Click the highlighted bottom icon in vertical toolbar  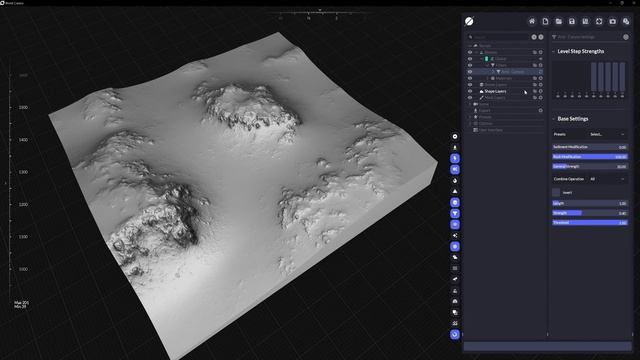click(455, 334)
